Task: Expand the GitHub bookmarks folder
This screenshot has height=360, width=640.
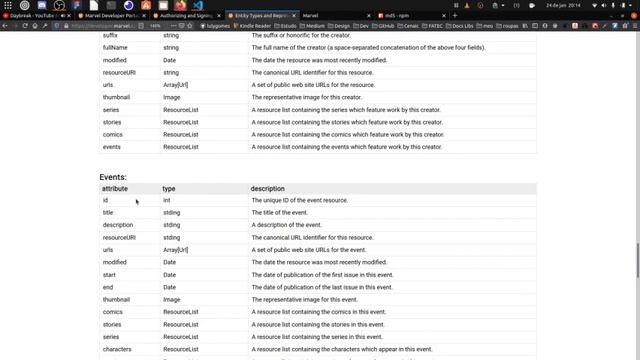Action: click(x=383, y=26)
